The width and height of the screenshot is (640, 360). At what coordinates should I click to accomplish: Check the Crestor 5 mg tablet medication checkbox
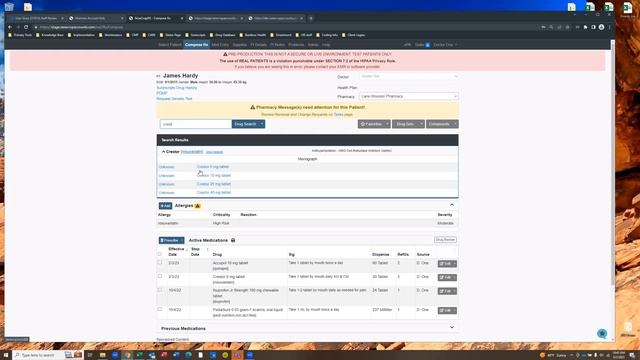pos(160,276)
